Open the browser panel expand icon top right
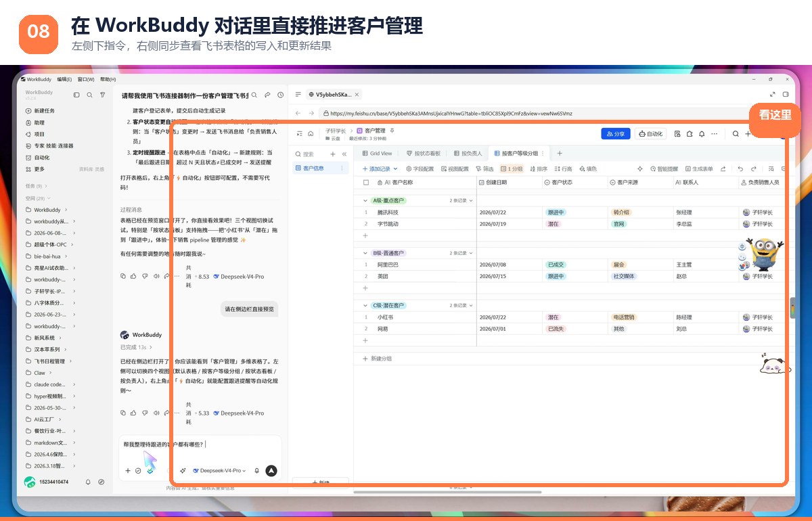Viewport: 812px width, 521px height. coord(773,95)
